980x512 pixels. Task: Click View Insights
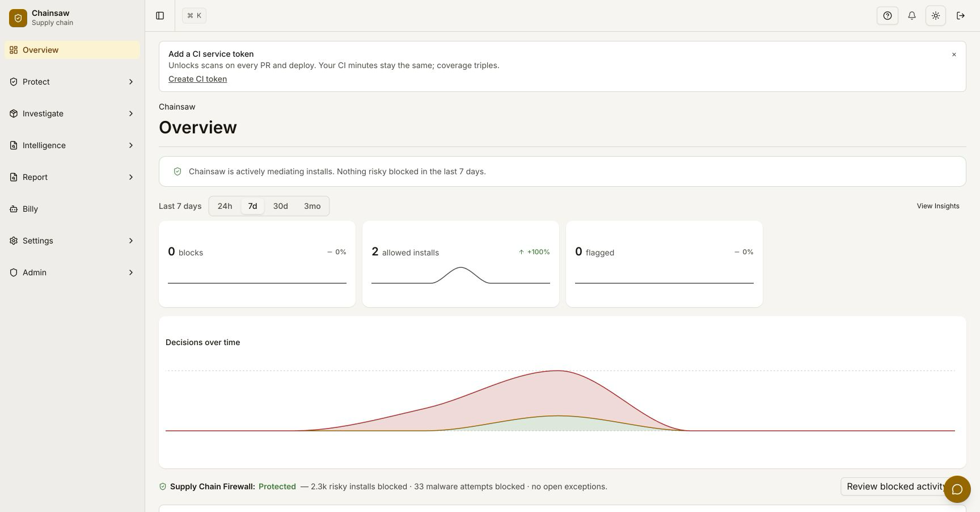pos(938,206)
